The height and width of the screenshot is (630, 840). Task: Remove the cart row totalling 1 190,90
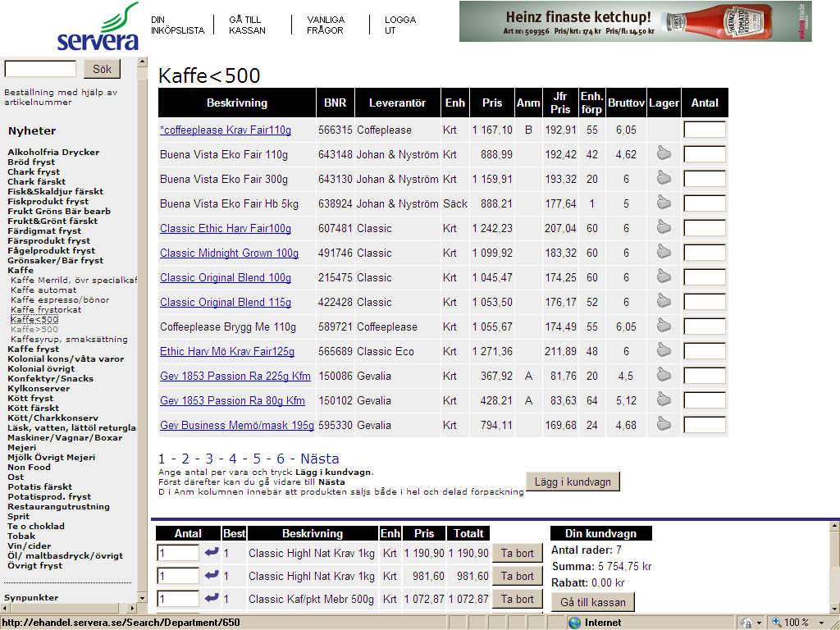click(517, 554)
